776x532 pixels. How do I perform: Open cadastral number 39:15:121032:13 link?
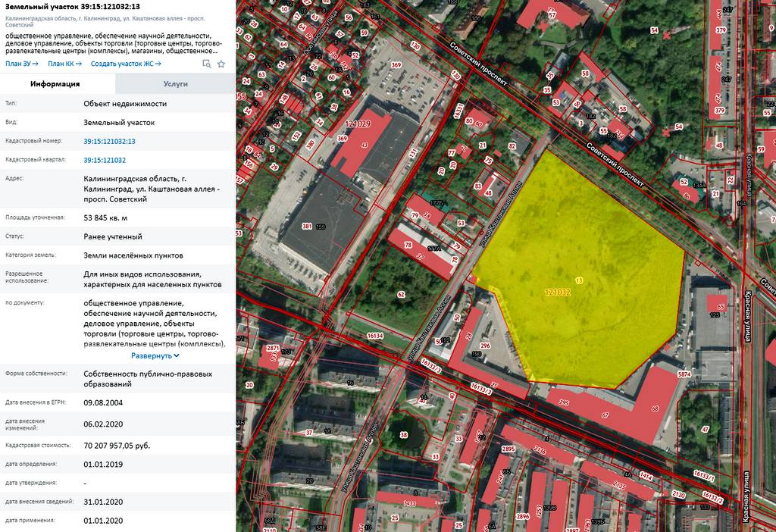109,141
